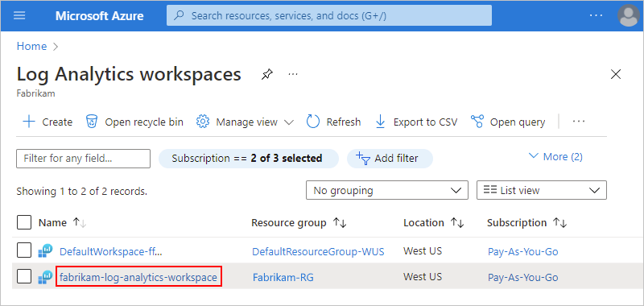Screen dimensions: 644x306
Task: Refresh the workspace list
Action: [333, 122]
